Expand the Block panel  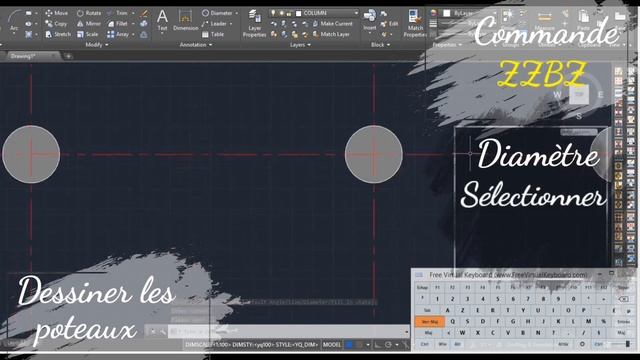380,45
